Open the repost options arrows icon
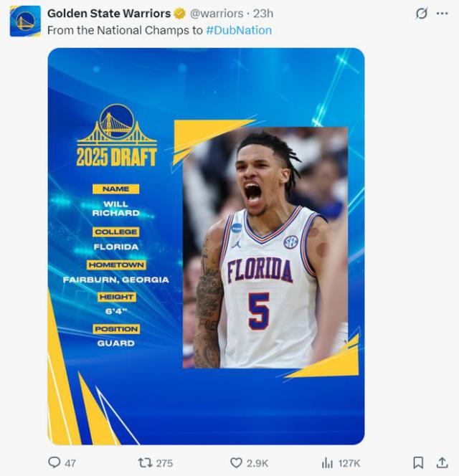Viewport: 459px width, 476px height. pos(144,462)
